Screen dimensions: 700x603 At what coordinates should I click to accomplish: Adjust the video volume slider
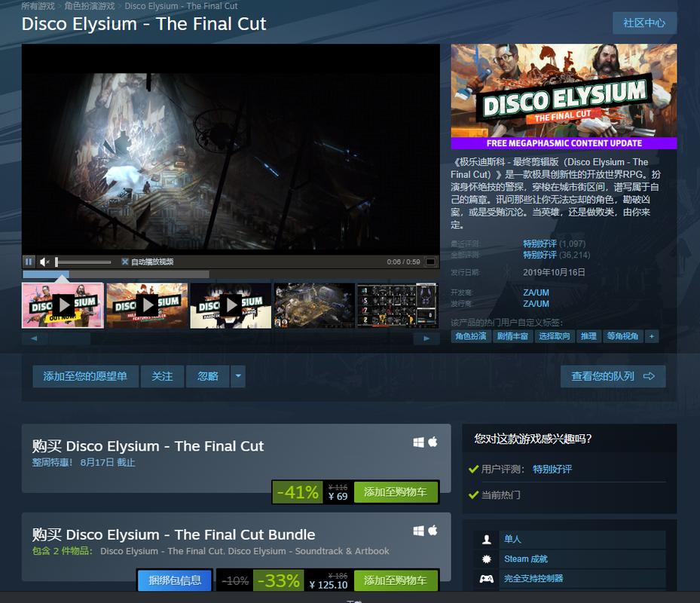pos(83,262)
